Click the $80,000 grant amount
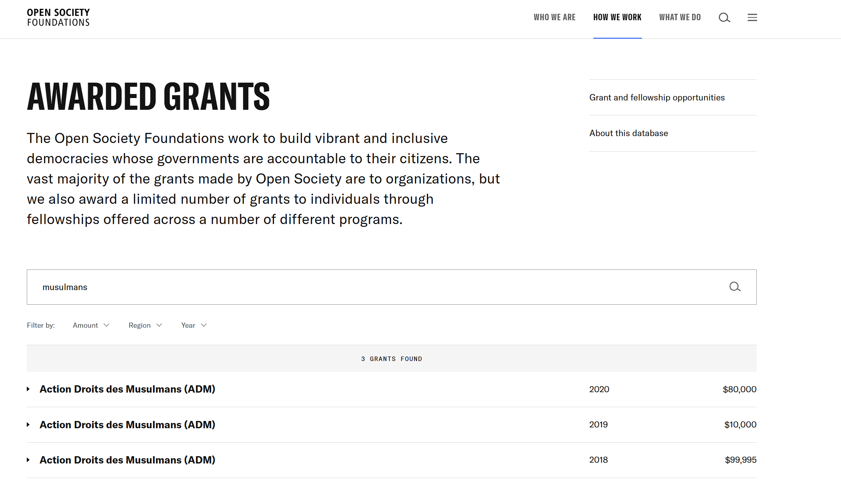This screenshot has width=841, height=504. point(739,389)
